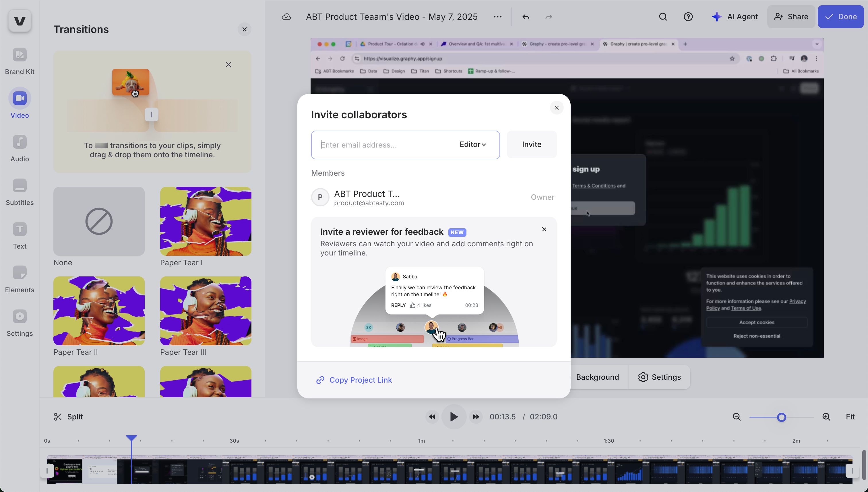Open the Audio panel
This screenshot has width=868, height=492.
pos(20,148)
